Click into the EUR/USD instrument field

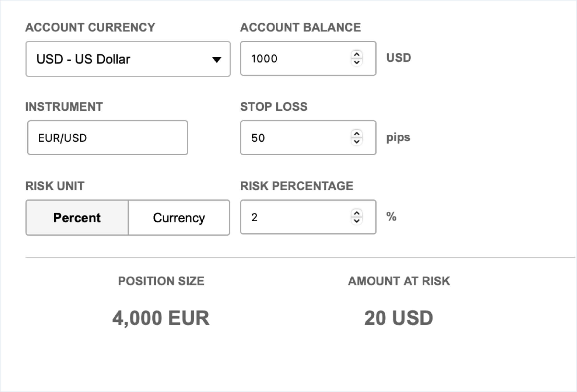108,138
